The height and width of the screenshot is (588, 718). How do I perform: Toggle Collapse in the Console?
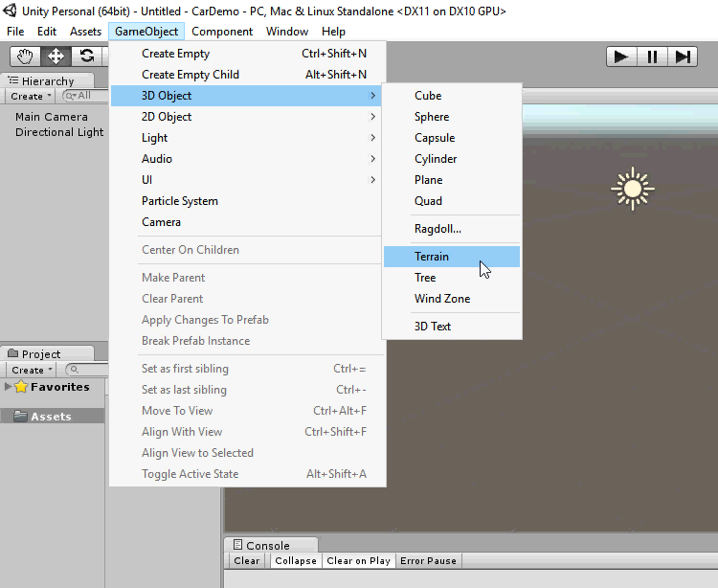tap(296, 560)
